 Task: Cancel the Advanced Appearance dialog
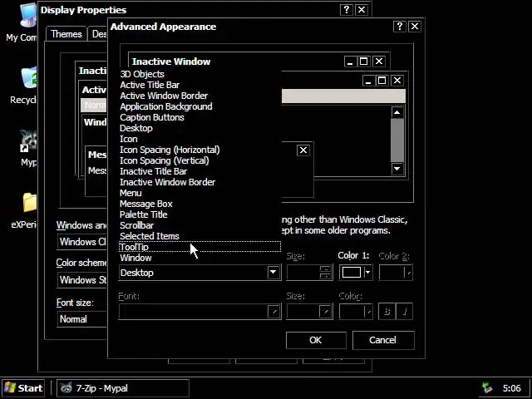coord(383,340)
